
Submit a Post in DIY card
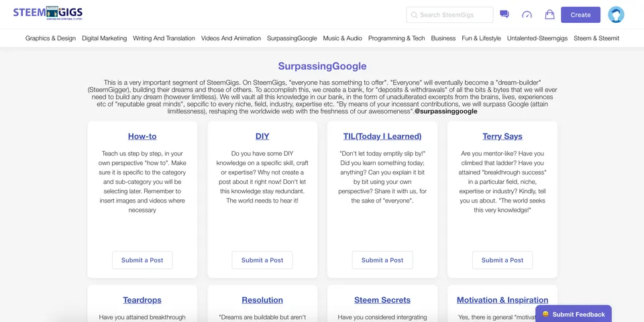[x=262, y=260]
